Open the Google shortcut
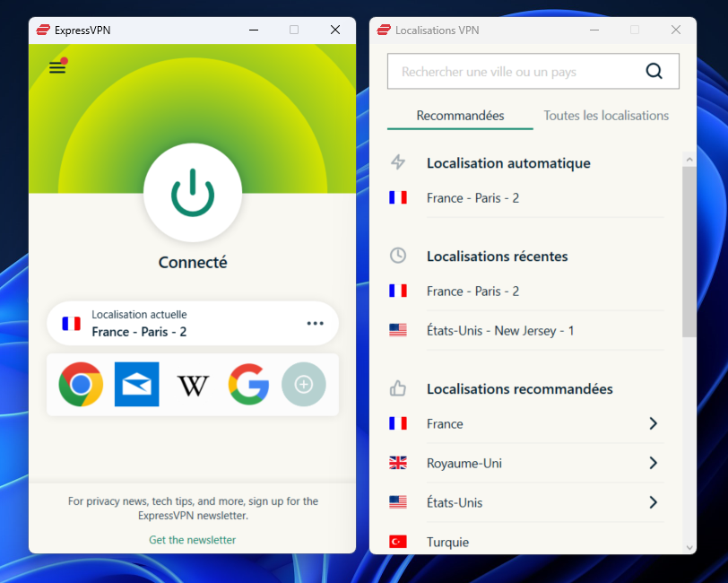This screenshot has height=583, width=728. pos(249,384)
